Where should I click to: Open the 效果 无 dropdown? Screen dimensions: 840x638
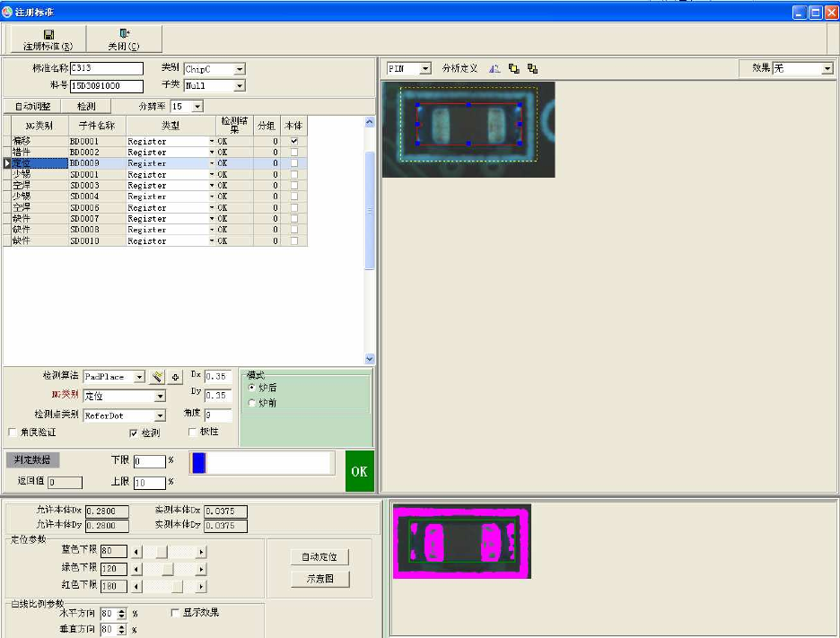point(827,68)
